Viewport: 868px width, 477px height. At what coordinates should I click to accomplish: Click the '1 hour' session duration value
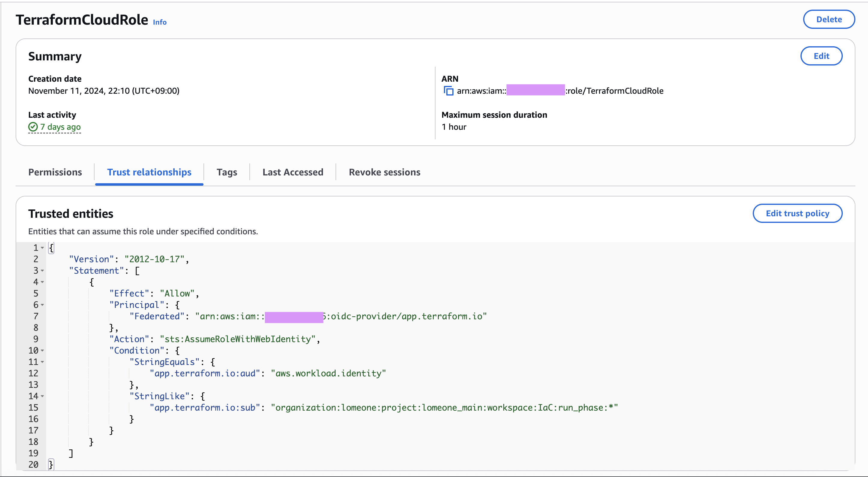pos(454,127)
